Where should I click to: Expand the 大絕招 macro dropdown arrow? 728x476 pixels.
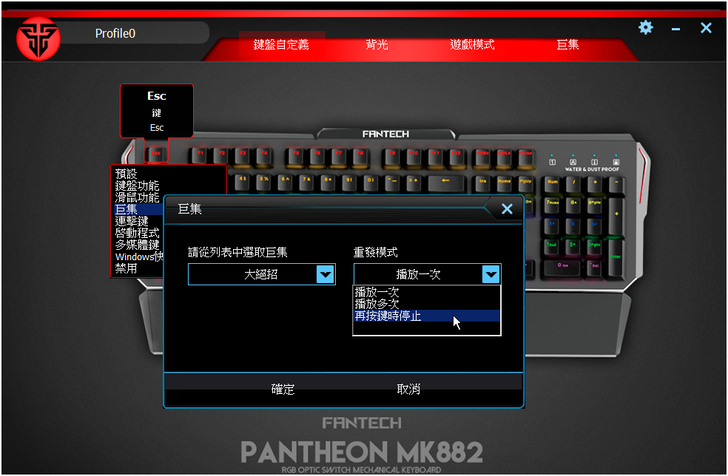pos(325,274)
